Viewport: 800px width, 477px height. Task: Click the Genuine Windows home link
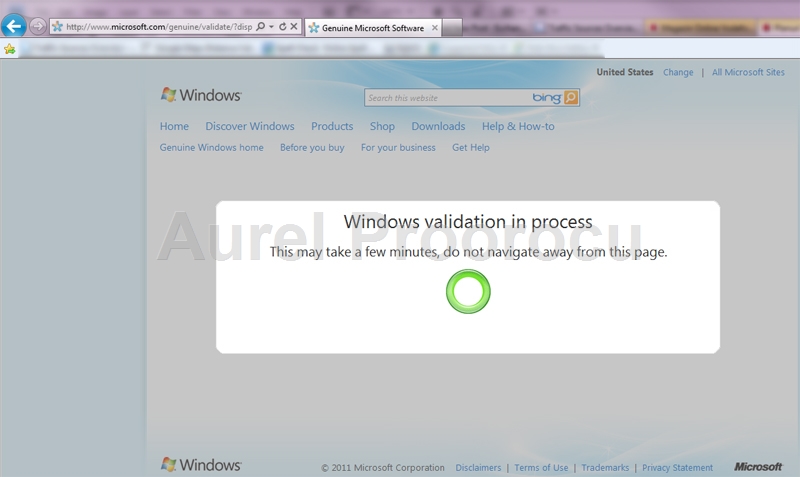212,147
